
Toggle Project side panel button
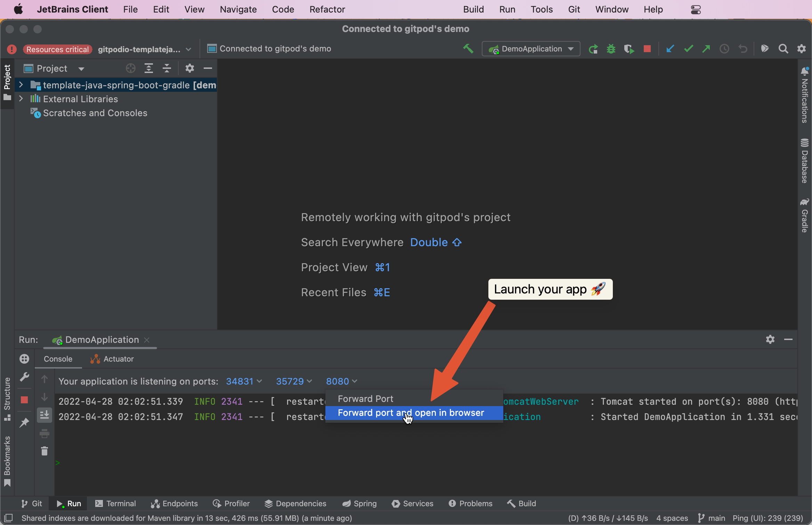point(7,83)
